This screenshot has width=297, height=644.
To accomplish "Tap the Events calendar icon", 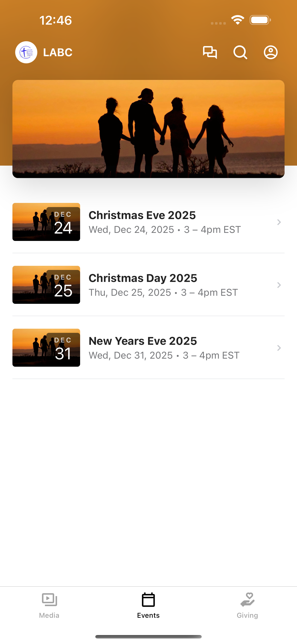I will point(148,600).
